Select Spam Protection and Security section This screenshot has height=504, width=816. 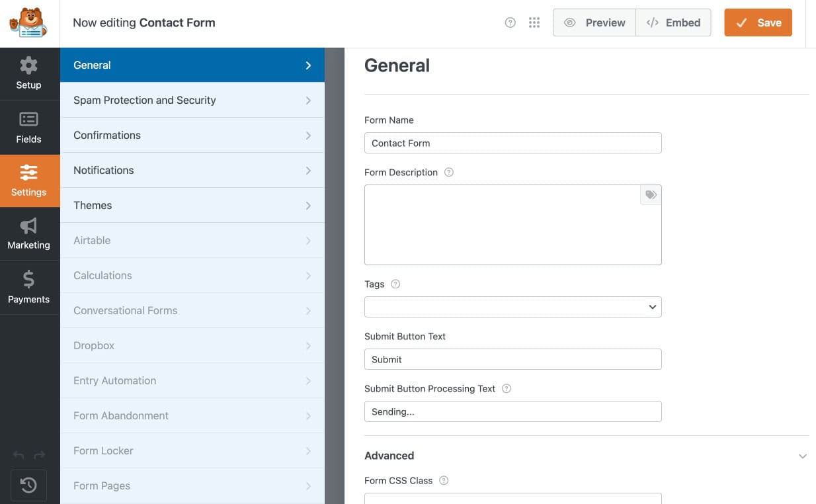tap(192, 100)
